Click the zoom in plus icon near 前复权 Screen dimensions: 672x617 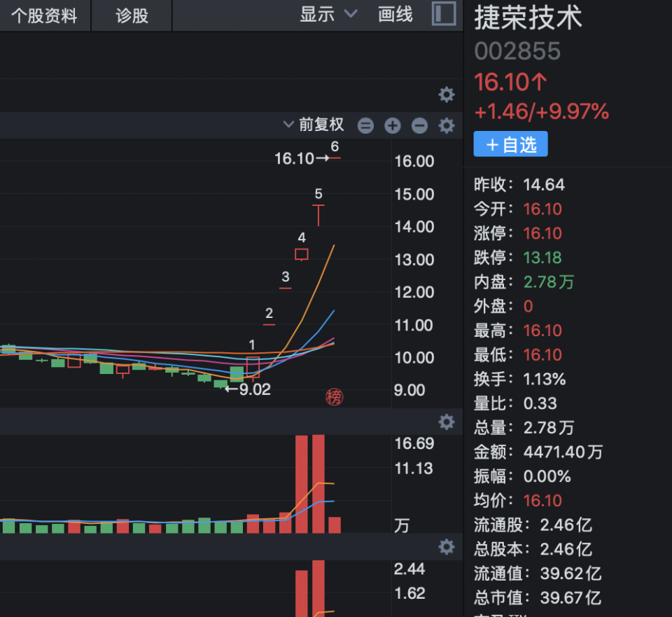click(x=392, y=125)
